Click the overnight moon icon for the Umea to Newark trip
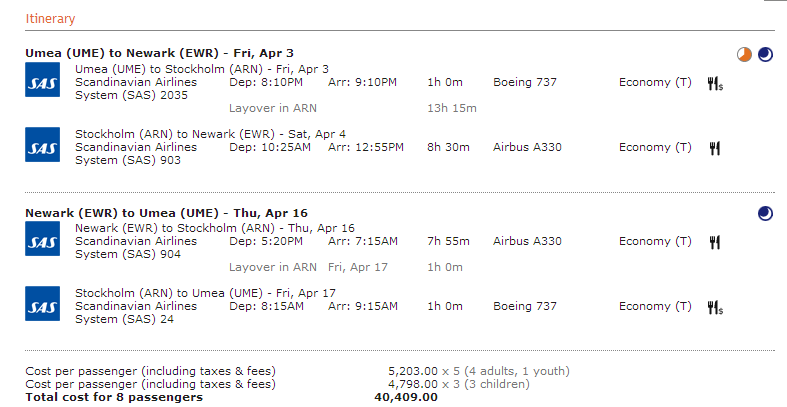Image resolution: width=787 pixels, height=407 pixels. point(765,54)
